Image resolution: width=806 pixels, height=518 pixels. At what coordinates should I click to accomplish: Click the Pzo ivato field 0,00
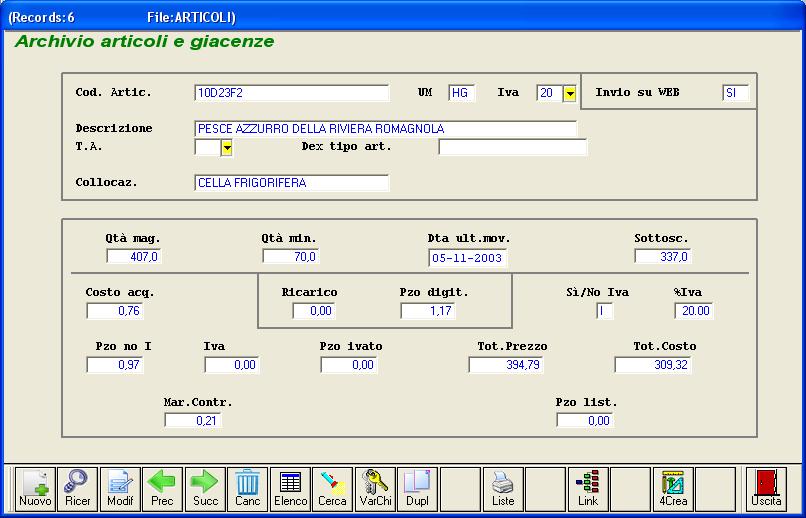[x=349, y=365]
